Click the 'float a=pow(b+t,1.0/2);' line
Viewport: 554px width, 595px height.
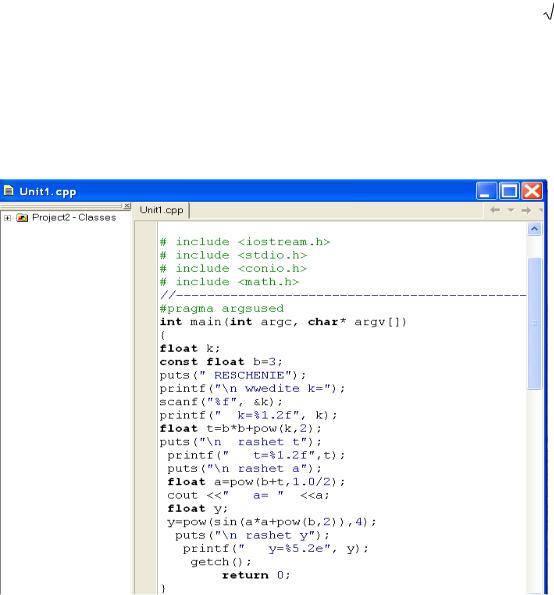point(256,482)
